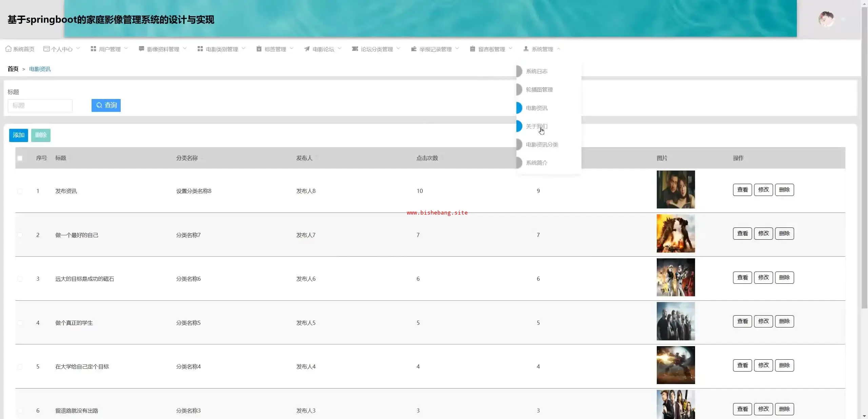Click the 用户管理 grid icon

pos(93,49)
